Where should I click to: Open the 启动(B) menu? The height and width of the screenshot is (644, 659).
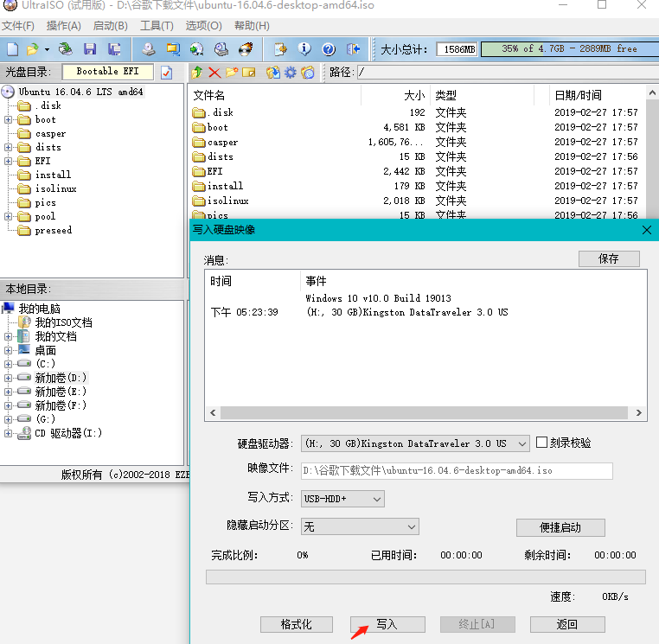(x=111, y=26)
